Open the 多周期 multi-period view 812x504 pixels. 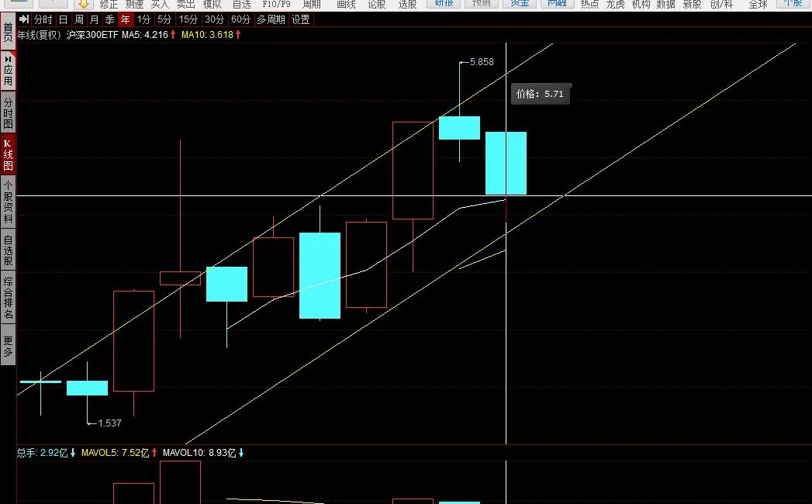tap(271, 19)
